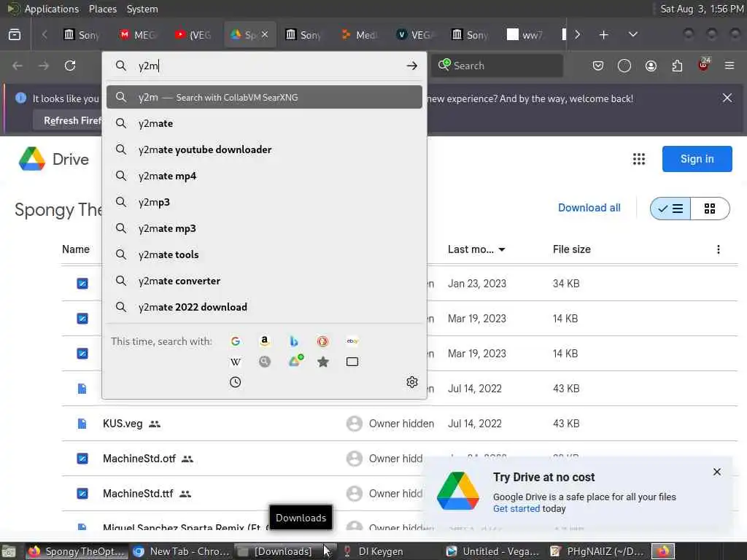This screenshot has width=747, height=560.
Task: Expand the list all tabs chevron
Action: point(633,34)
